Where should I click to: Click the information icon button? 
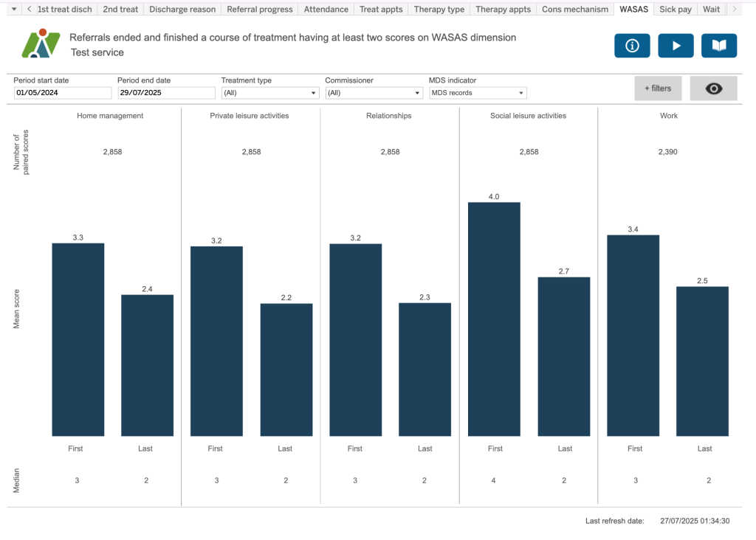(632, 46)
